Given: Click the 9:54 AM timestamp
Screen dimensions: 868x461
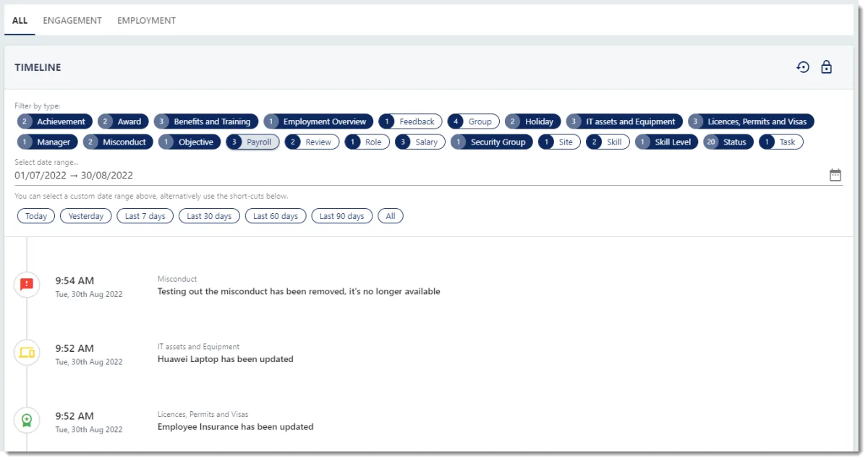Looking at the screenshot, I should point(75,280).
